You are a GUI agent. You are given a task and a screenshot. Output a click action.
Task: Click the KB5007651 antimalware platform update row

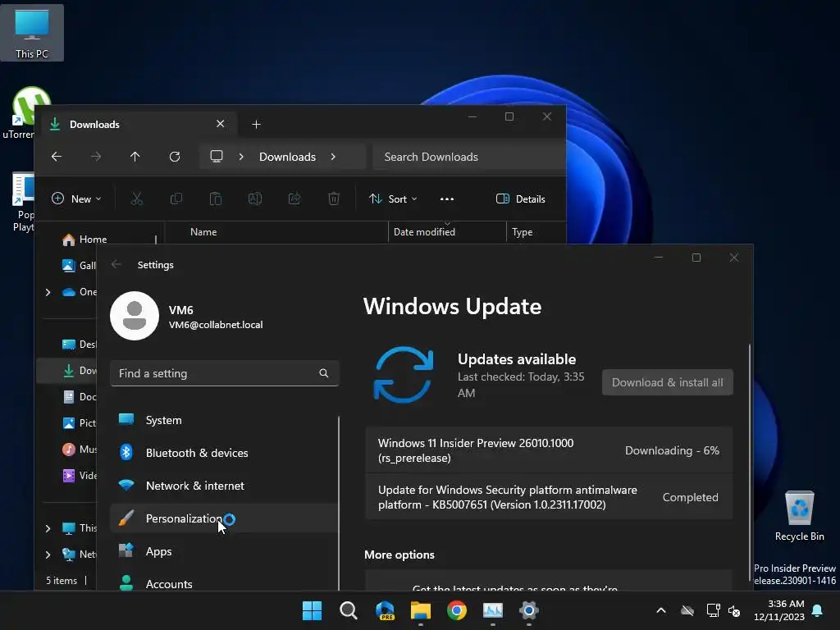[x=549, y=497]
